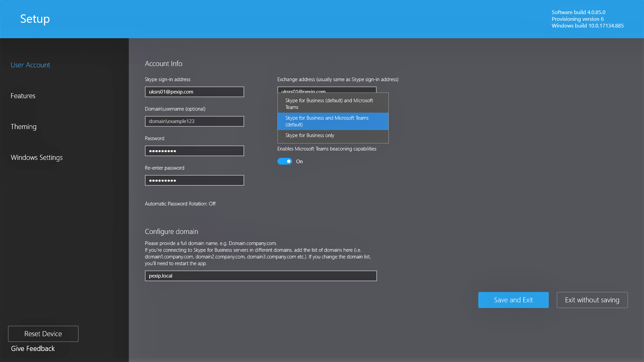Image resolution: width=644 pixels, height=362 pixels.
Task: Open the Give Feedback link
Action: 33,349
